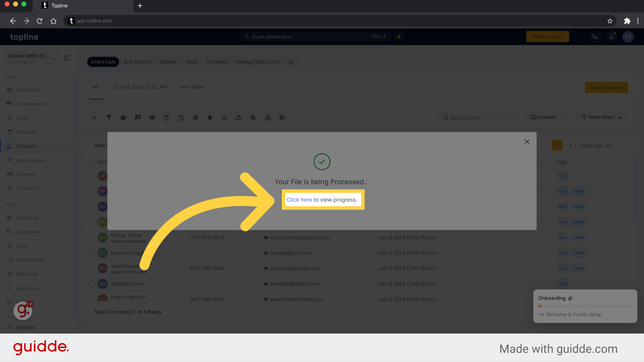Go to next page arrow
Viewport: 644px width, 362px height.
pyautogui.click(x=571, y=145)
